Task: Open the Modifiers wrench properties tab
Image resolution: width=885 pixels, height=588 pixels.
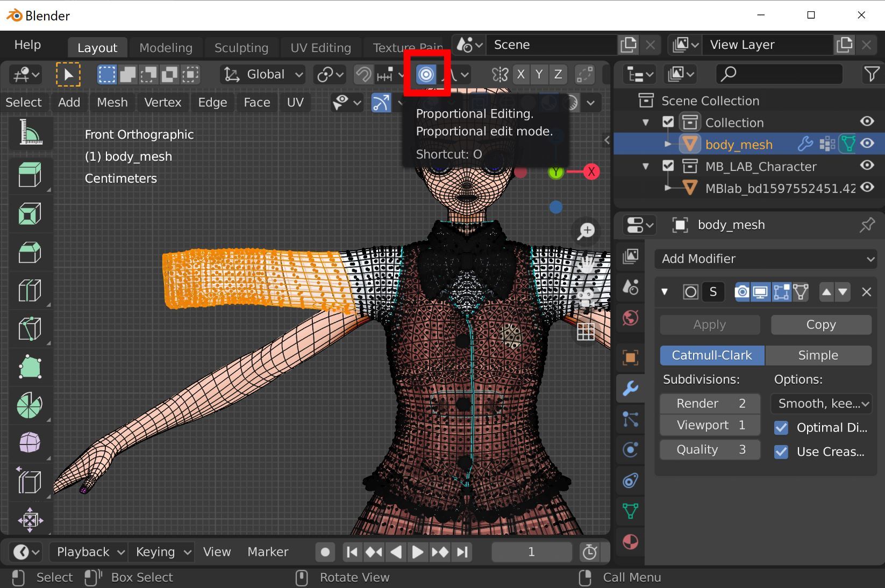Action: 630,388
